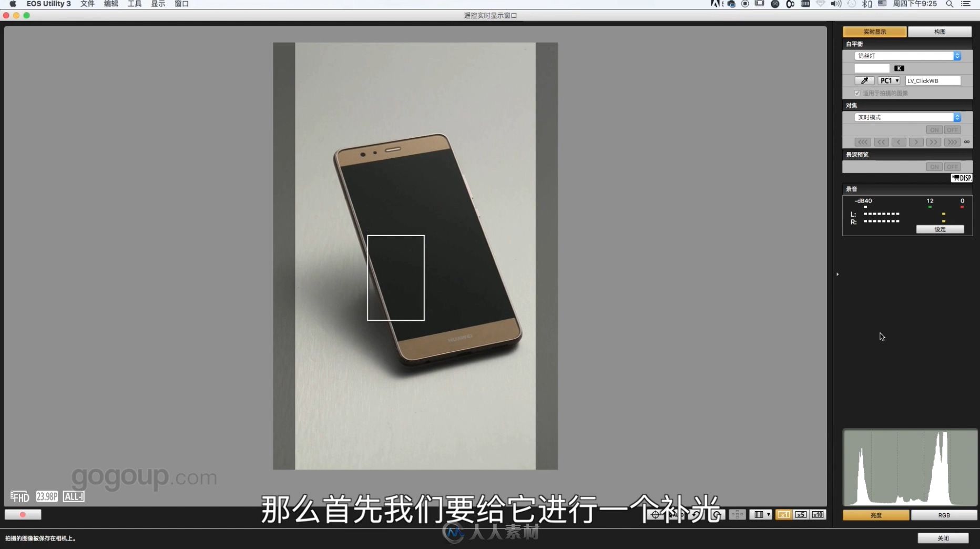Focus far-near with the <<< button
The width and height of the screenshot is (980, 549).
click(x=863, y=142)
